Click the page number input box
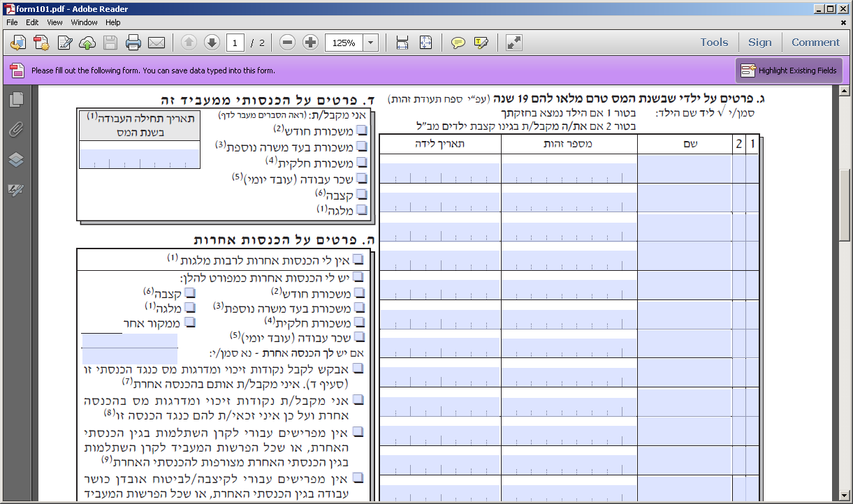This screenshot has height=504, width=853. pos(235,43)
